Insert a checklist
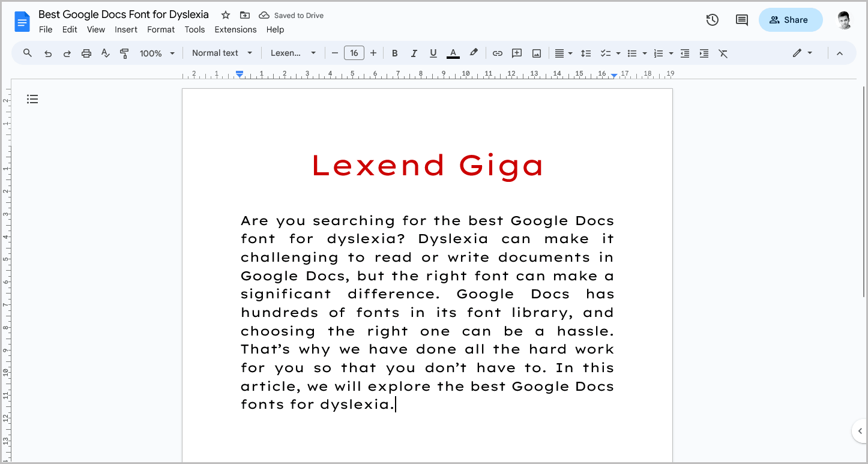 [x=606, y=53]
